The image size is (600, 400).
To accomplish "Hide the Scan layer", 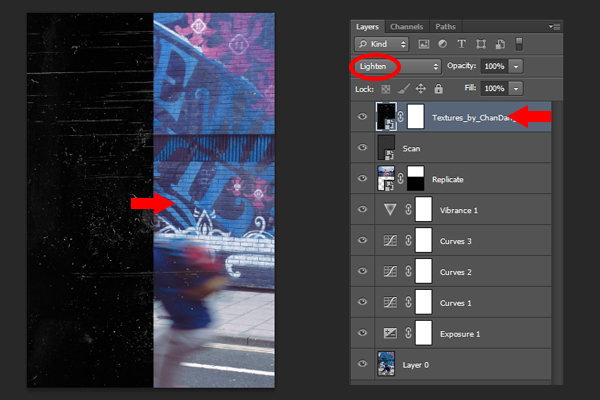I will (362, 147).
